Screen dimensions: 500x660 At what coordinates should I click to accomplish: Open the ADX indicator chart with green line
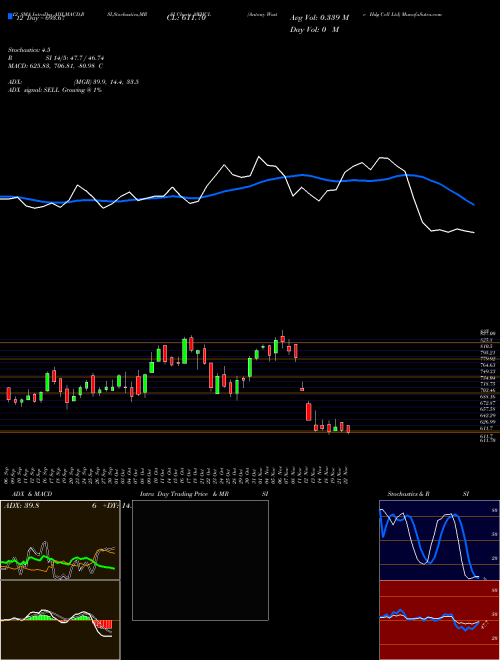tap(60, 540)
